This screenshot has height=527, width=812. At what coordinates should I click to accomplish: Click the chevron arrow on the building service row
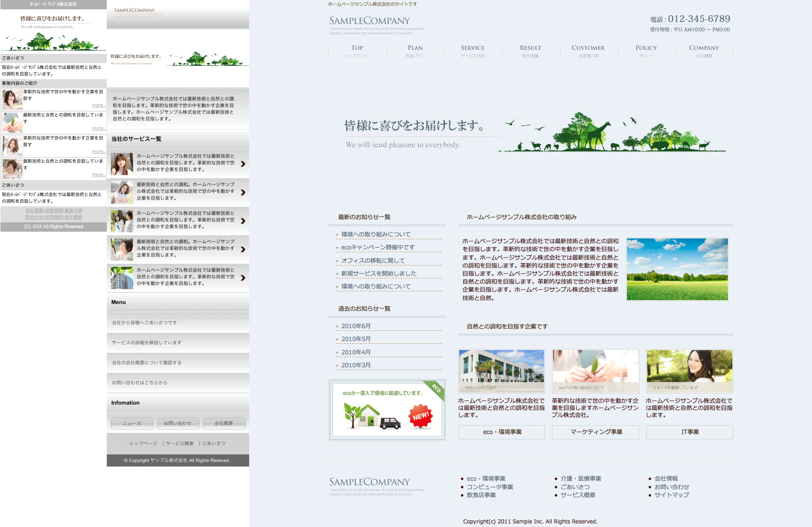point(243,278)
